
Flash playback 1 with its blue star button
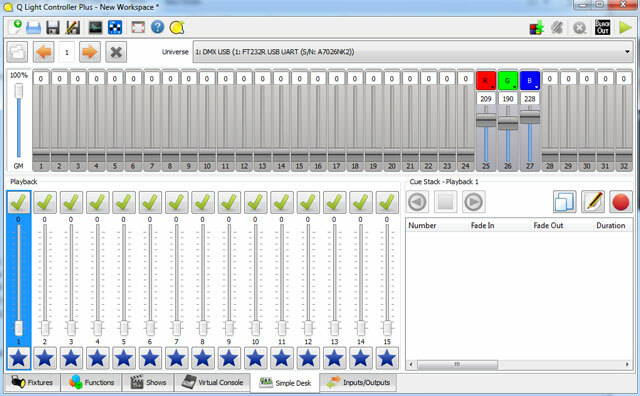18,358
